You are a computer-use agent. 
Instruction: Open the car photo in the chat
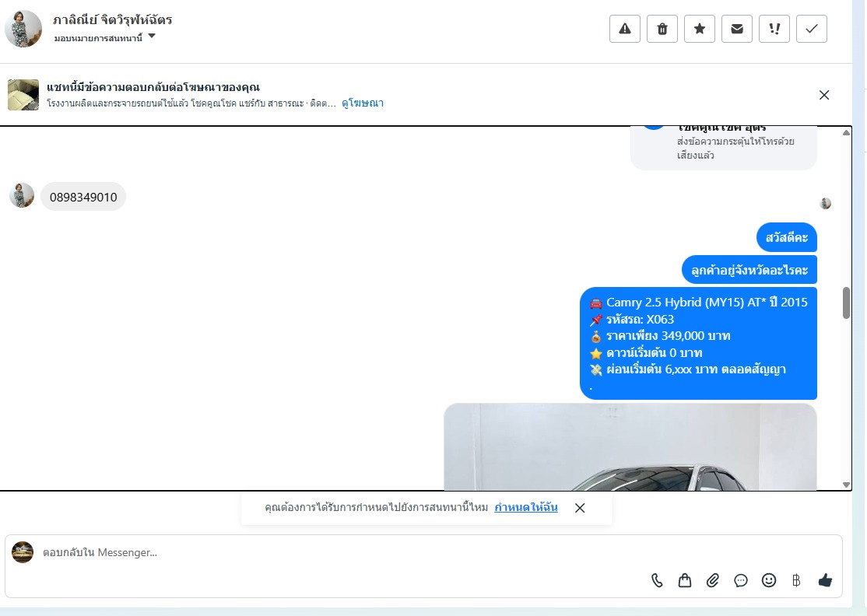[x=630, y=447]
